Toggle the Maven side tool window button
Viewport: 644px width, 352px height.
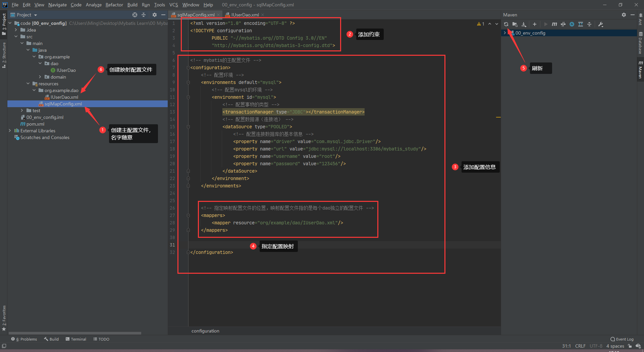point(640,70)
